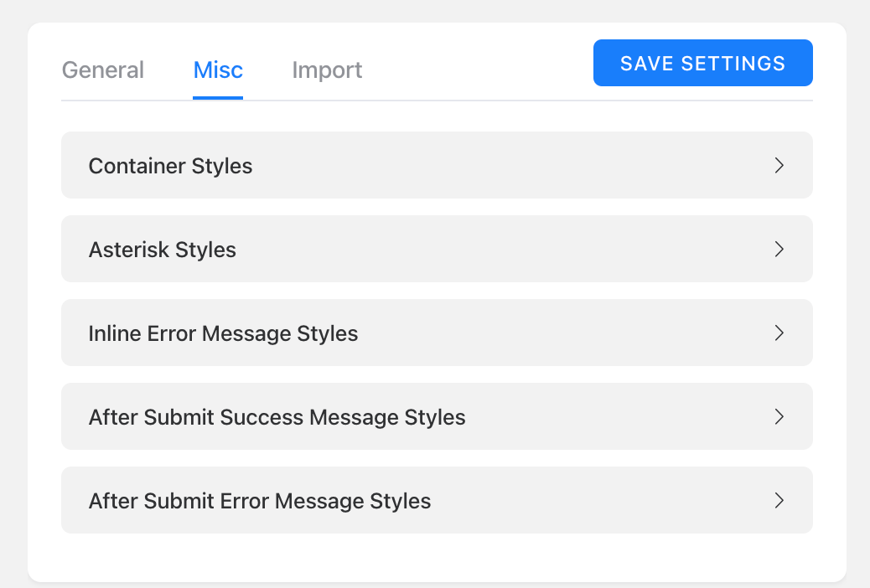Click the Save Settings button

point(703,63)
